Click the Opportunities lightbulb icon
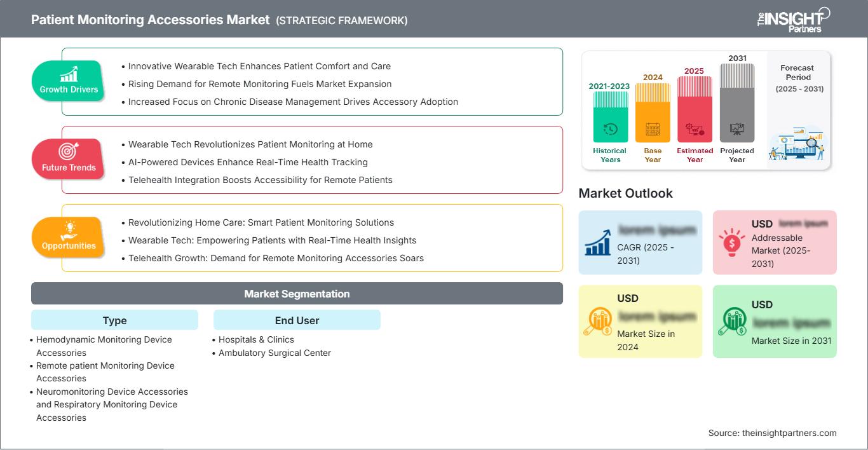Image resolution: width=868 pixels, height=450 pixels. [x=69, y=229]
